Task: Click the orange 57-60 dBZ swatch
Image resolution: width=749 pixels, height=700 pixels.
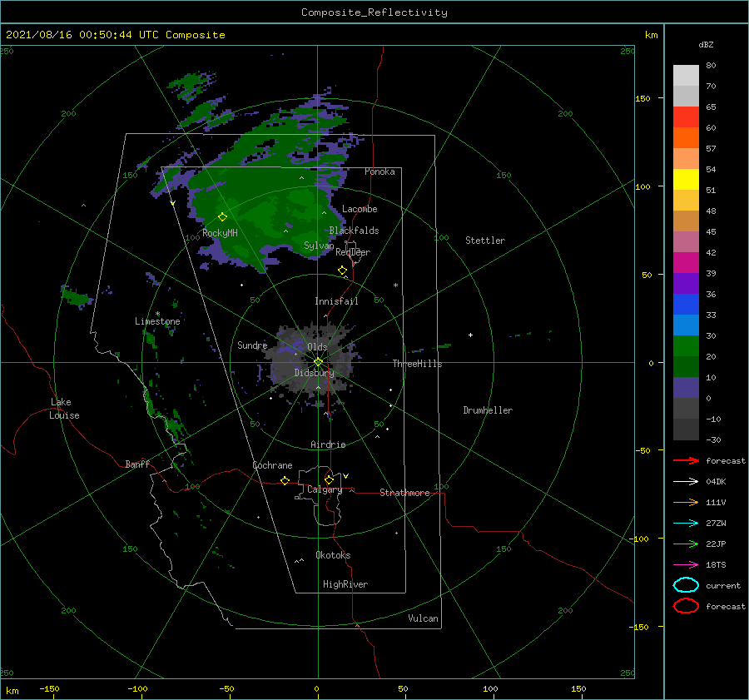Action: tap(686, 138)
